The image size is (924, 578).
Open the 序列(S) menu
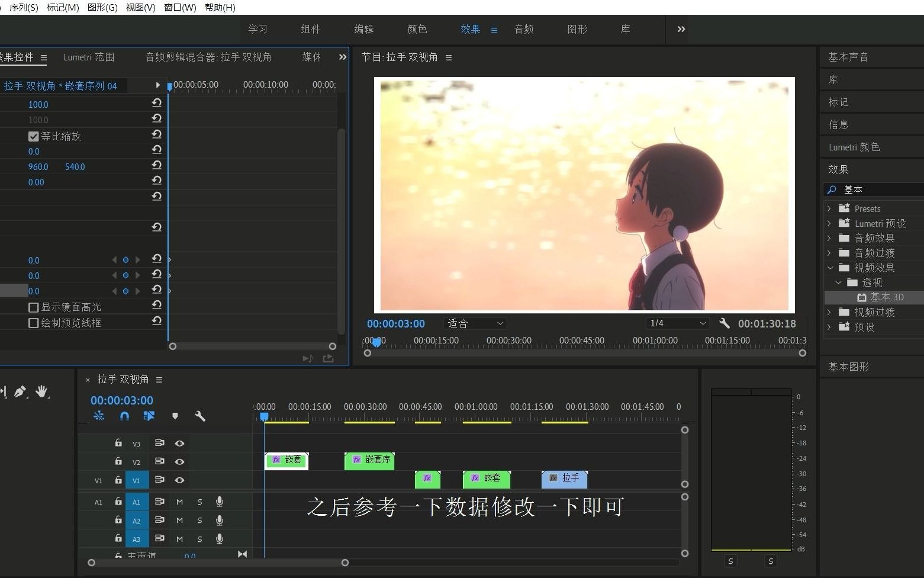click(24, 7)
